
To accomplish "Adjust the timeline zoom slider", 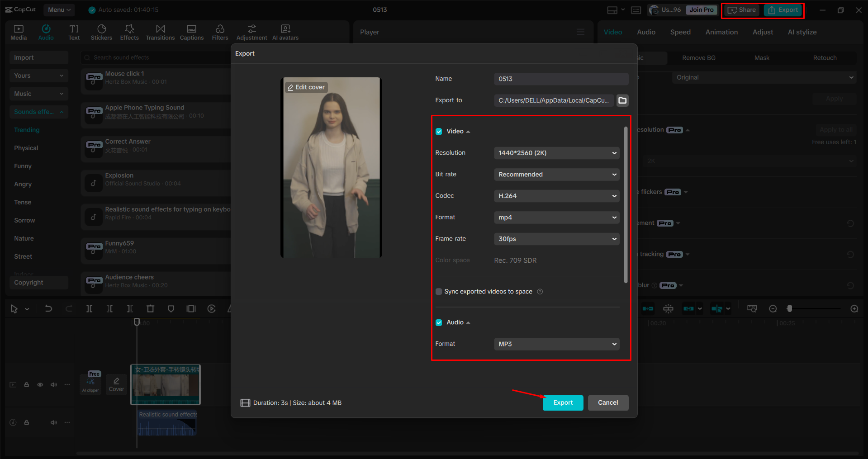I will 789,308.
